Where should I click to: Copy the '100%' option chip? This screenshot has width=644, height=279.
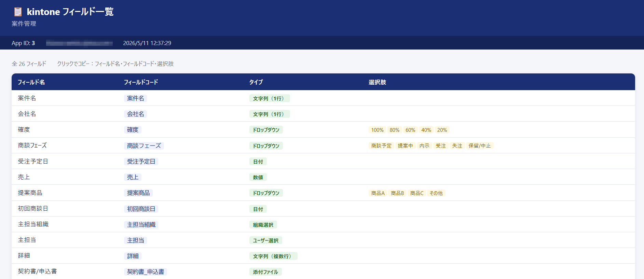pyautogui.click(x=378, y=130)
